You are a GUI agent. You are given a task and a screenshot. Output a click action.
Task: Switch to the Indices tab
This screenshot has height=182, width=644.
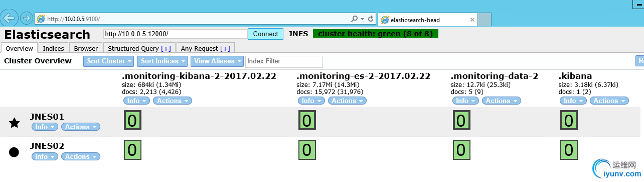tap(53, 48)
